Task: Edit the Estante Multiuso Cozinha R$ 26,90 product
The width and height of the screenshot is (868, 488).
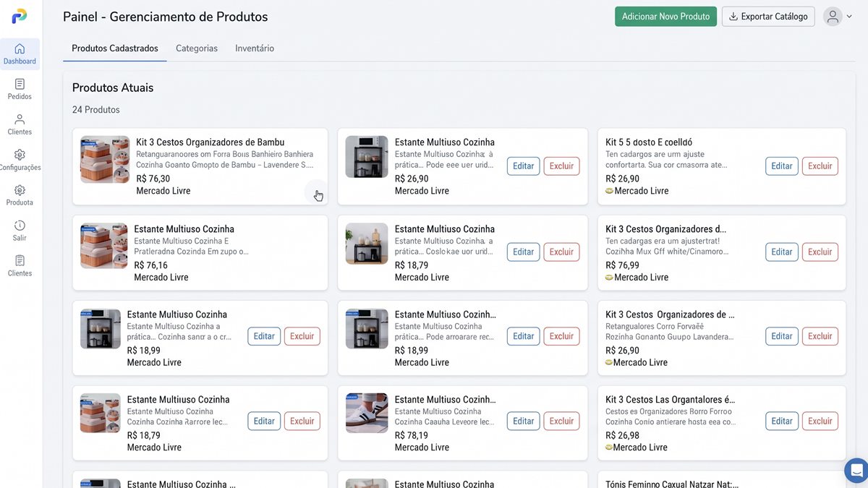Action: [524, 166]
